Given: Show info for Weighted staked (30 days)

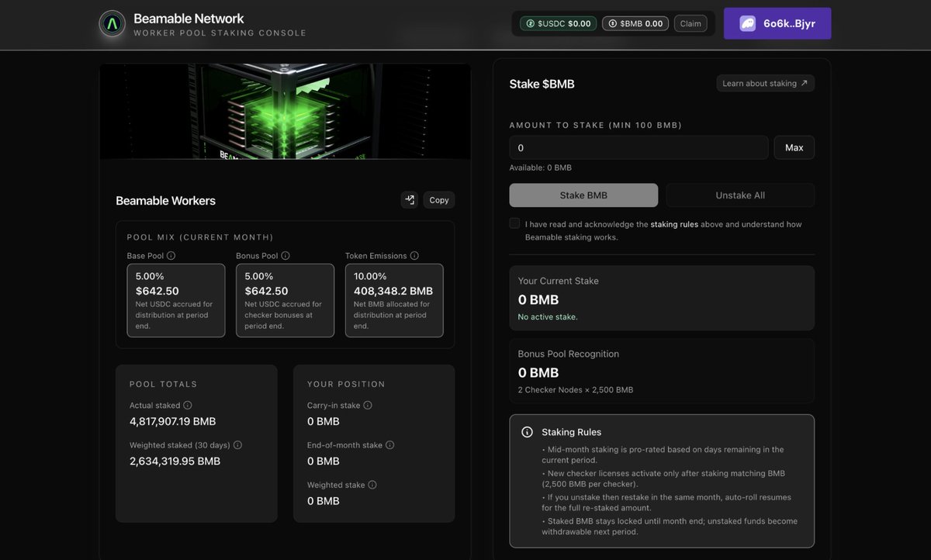Looking at the screenshot, I should (x=237, y=445).
